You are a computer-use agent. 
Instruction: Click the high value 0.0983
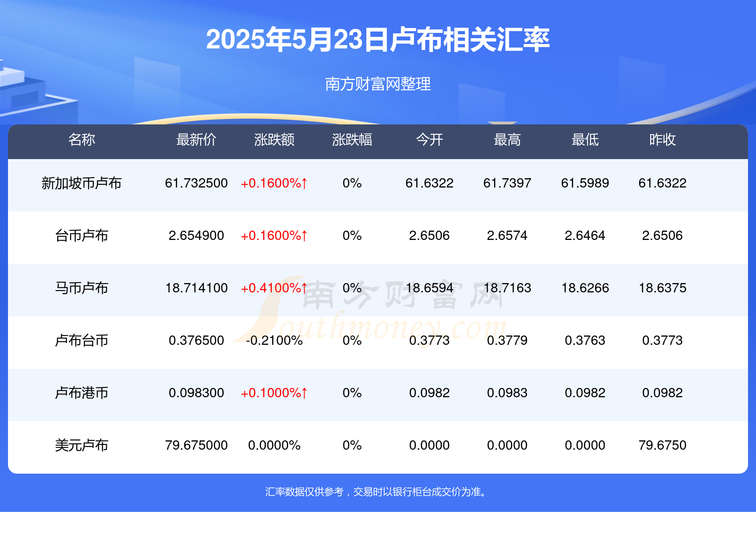tap(507, 393)
